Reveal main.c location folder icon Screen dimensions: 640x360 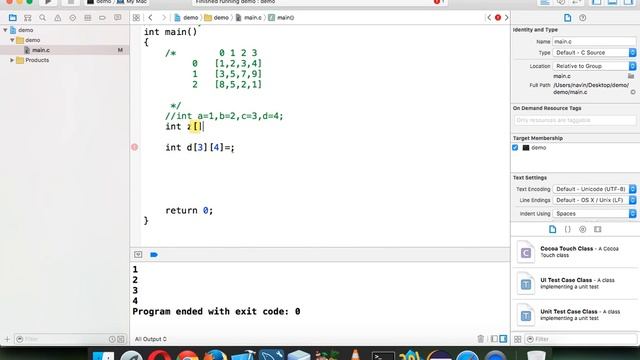click(631, 76)
